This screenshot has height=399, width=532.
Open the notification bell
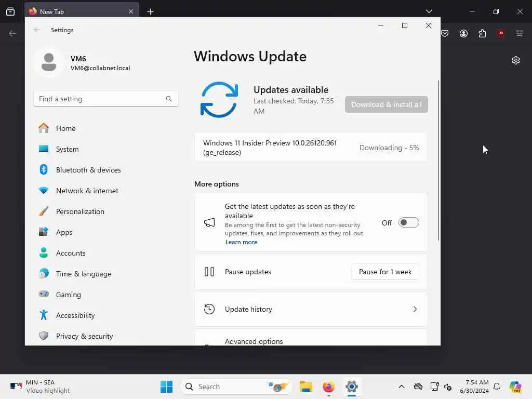497,387
